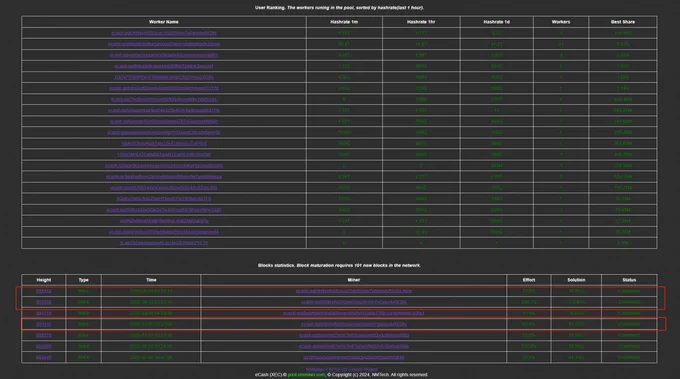Open the last worker name link in User Ranking

pyautogui.click(x=163, y=243)
